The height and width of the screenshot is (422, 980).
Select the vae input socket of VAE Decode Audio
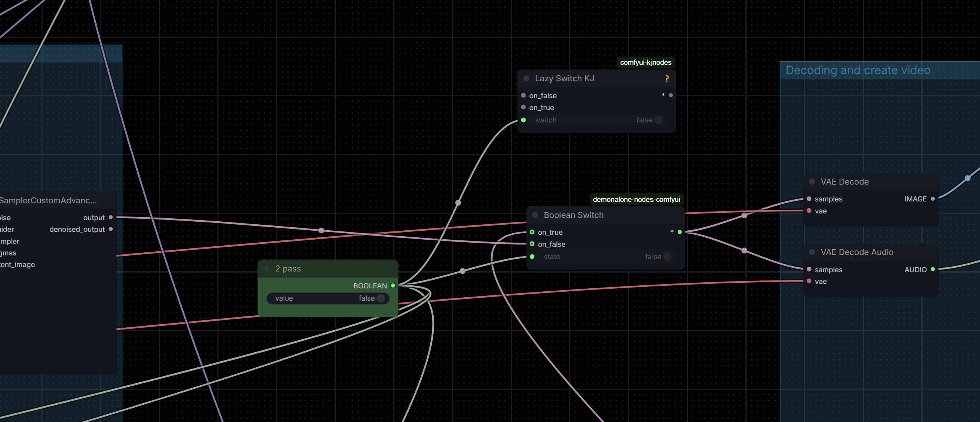tap(809, 281)
